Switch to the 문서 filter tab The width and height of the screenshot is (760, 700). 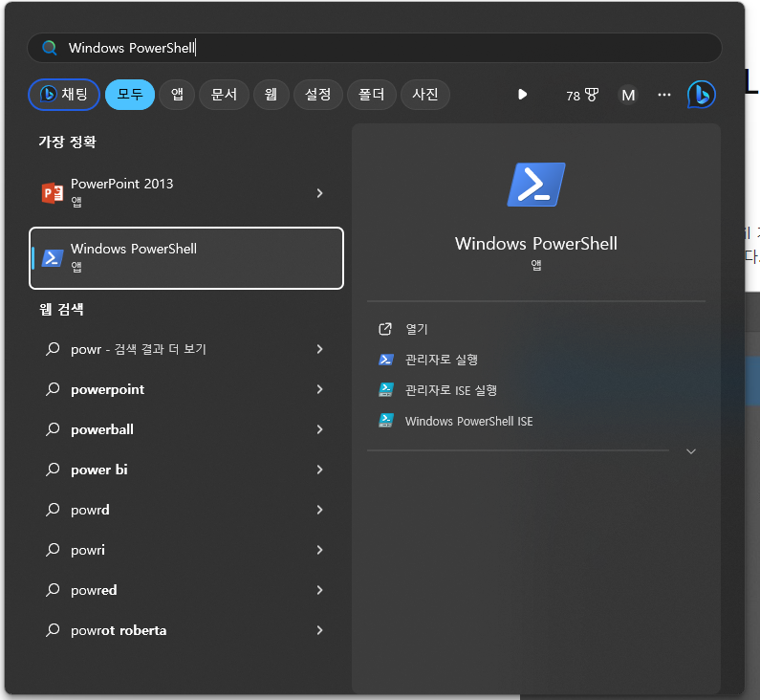224,94
